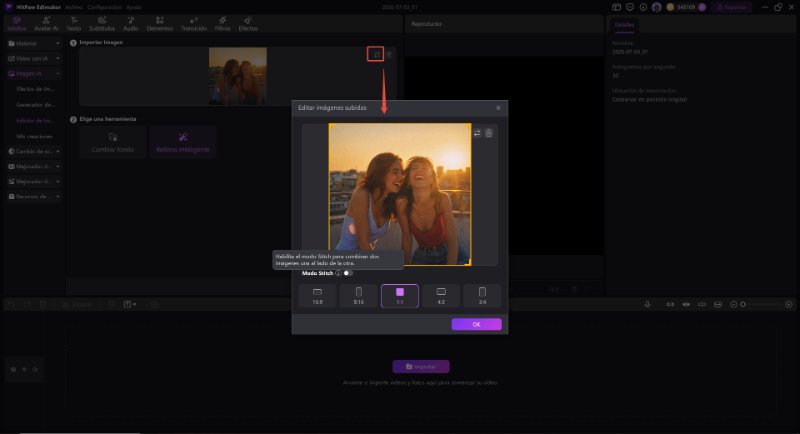Adjust the timeline zoom slider

click(761, 304)
